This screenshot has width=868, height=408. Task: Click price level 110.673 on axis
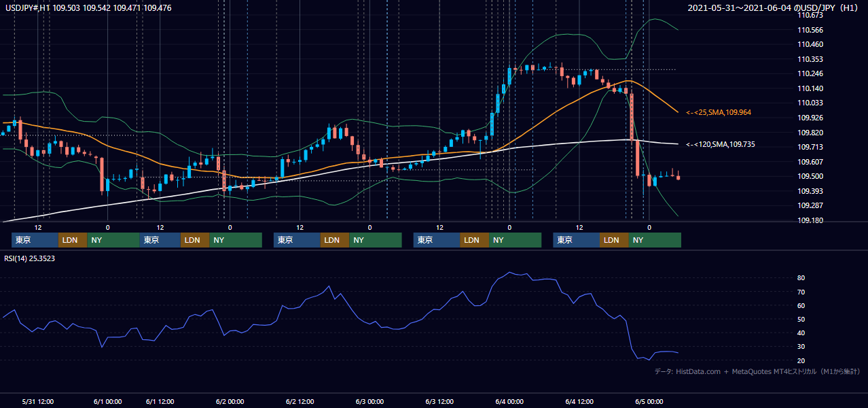click(810, 15)
